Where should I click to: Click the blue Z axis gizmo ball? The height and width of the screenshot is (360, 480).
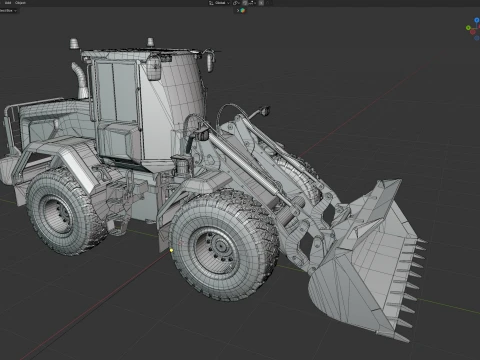[x=477, y=21]
